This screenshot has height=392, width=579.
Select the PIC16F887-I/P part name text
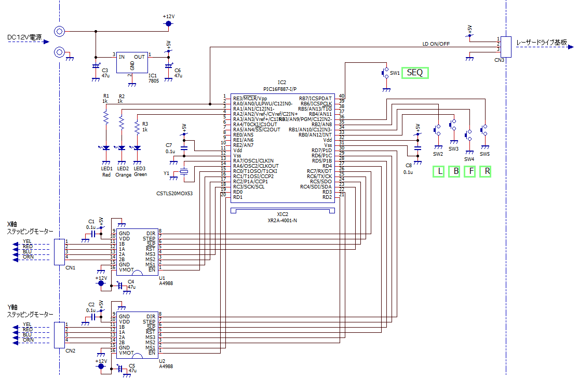[282, 89]
